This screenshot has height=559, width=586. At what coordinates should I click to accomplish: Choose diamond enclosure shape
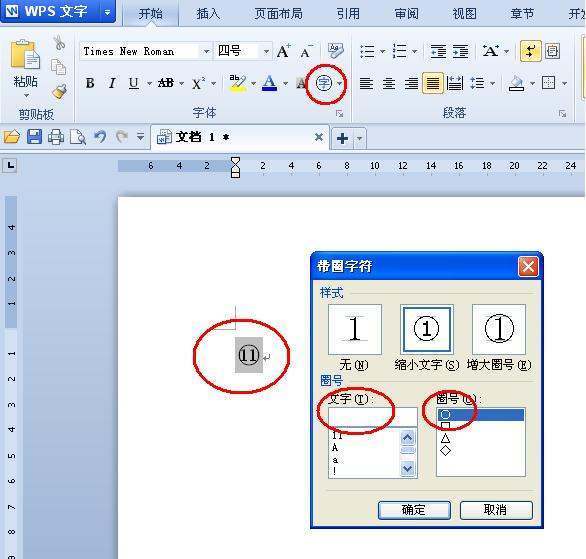(x=445, y=451)
